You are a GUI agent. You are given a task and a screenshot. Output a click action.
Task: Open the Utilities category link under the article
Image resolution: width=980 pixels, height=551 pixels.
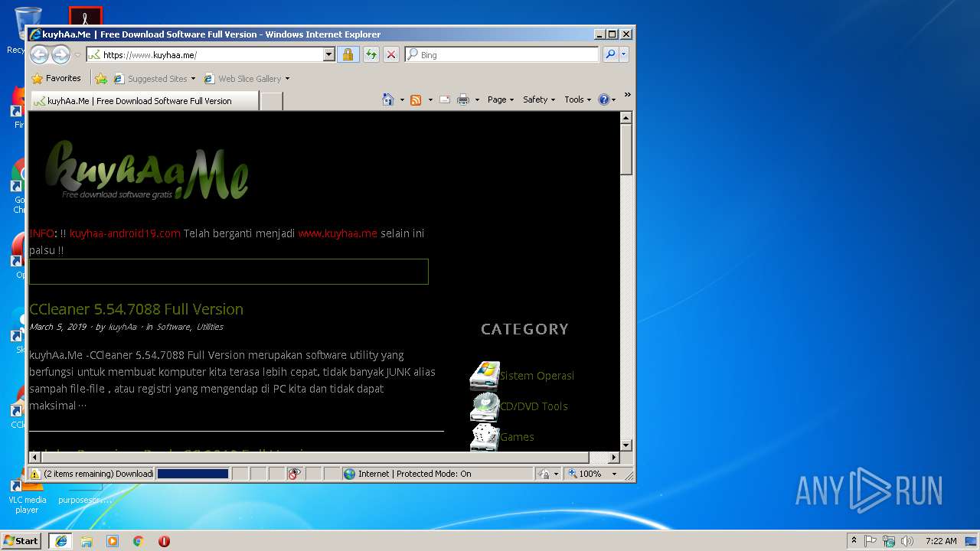pyautogui.click(x=210, y=327)
